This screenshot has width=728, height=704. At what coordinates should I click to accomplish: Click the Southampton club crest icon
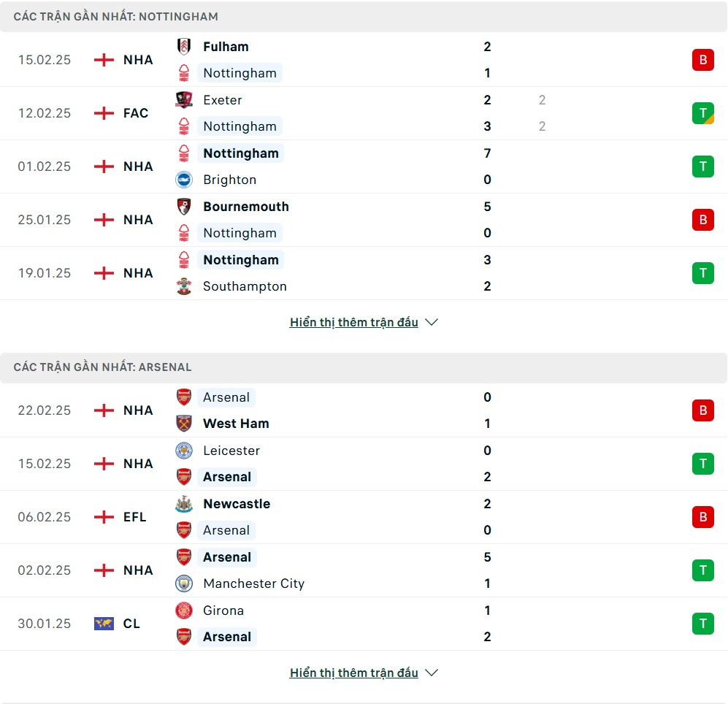tap(184, 286)
